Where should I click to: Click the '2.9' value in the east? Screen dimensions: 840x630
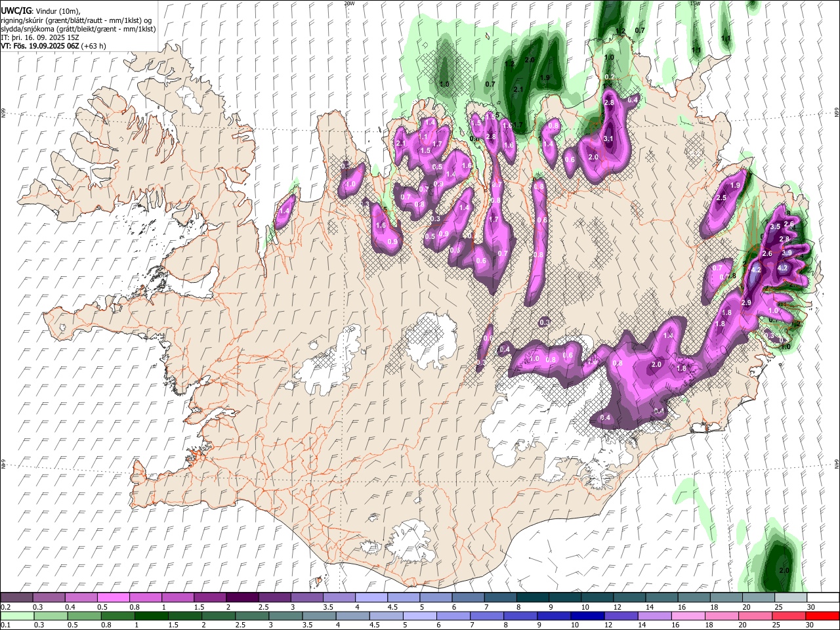pyautogui.click(x=745, y=303)
